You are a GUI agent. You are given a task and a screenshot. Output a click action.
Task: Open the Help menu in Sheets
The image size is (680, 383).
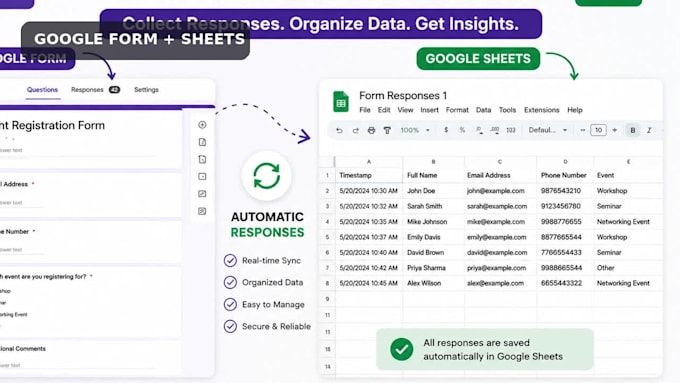575,110
